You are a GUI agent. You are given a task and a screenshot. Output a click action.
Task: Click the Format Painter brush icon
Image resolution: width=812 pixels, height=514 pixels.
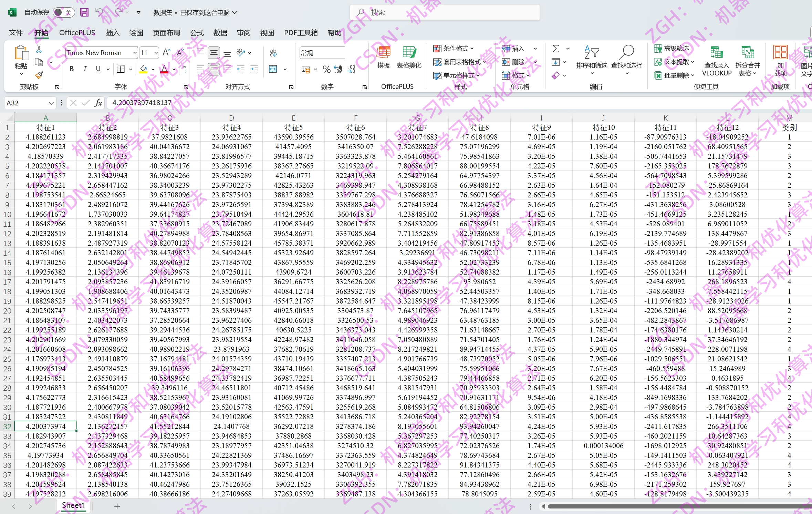tap(39, 75)
